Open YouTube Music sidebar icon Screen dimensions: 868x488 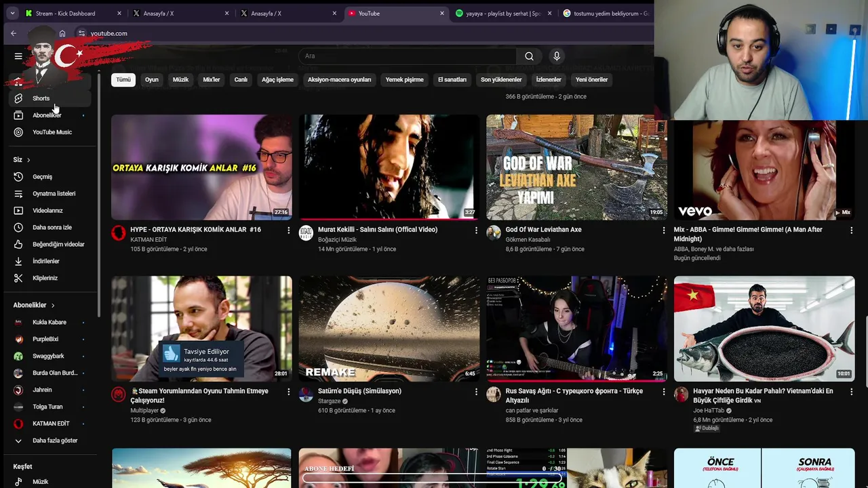tap(18, 132)
